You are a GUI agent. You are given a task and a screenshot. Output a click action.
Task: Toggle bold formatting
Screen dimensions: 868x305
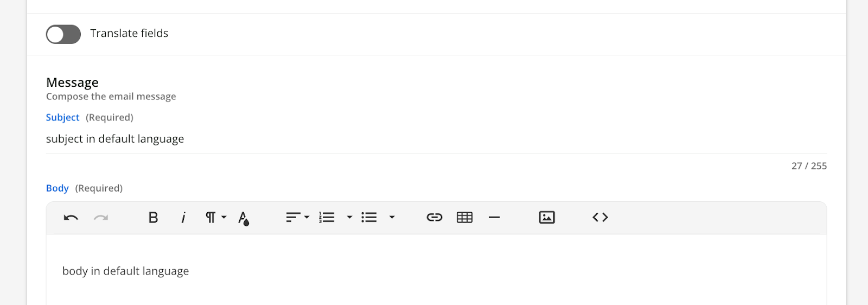(154, 218)
